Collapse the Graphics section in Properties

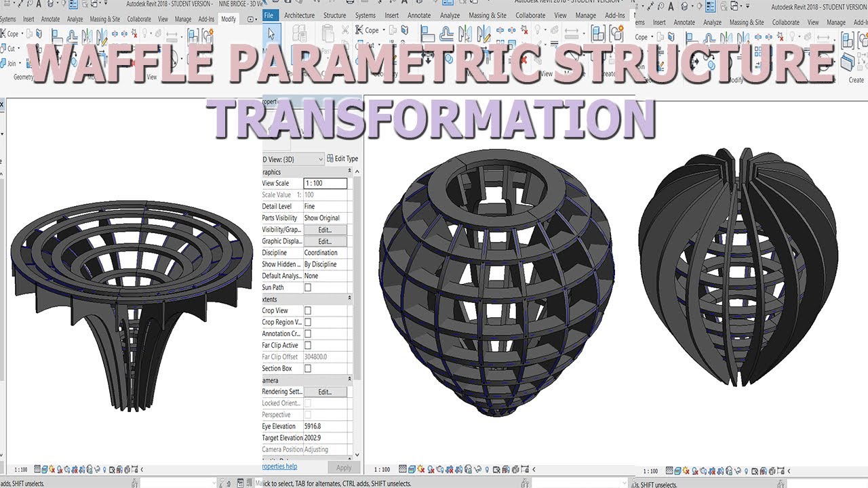tap(350, 172)
